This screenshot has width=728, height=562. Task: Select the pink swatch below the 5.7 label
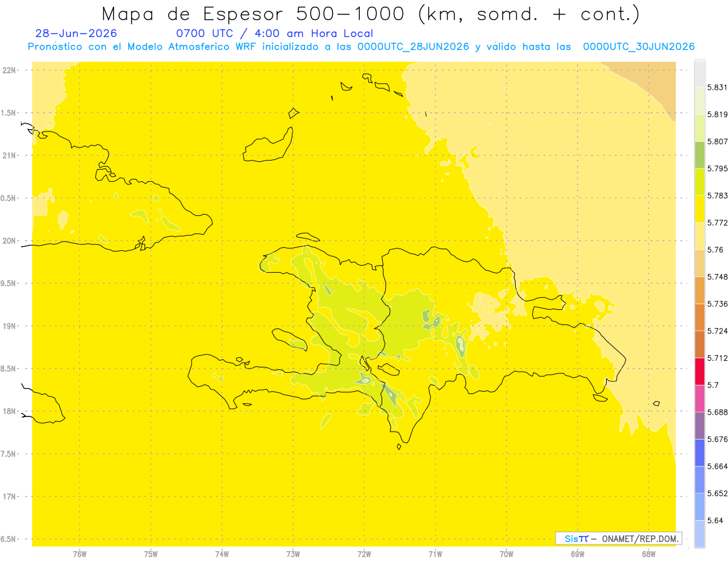pos(699,398)
